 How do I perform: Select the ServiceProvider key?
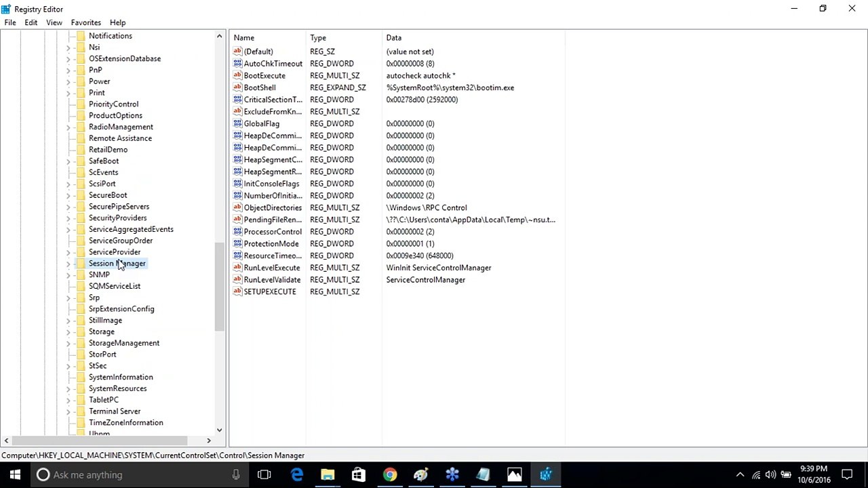point(115,252)
